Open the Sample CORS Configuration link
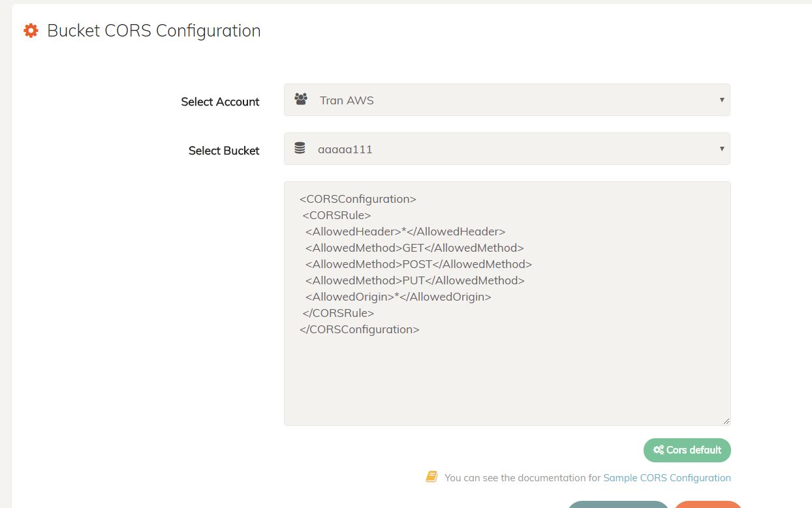Screen dimensions: 812x508 click(x=666, y=478)
